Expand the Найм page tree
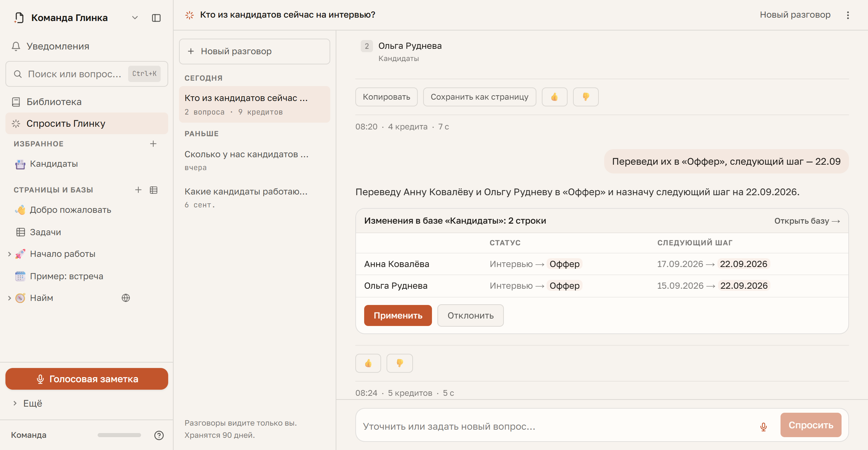Image resolution: width=868 pixels, height=450 pixels. (9, 298)
